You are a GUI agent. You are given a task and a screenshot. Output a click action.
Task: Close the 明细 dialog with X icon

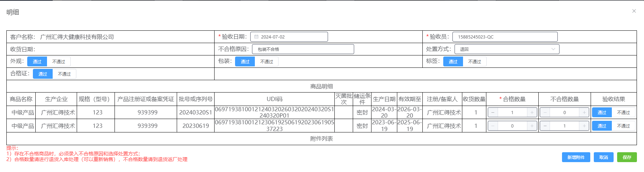(634, 11)
